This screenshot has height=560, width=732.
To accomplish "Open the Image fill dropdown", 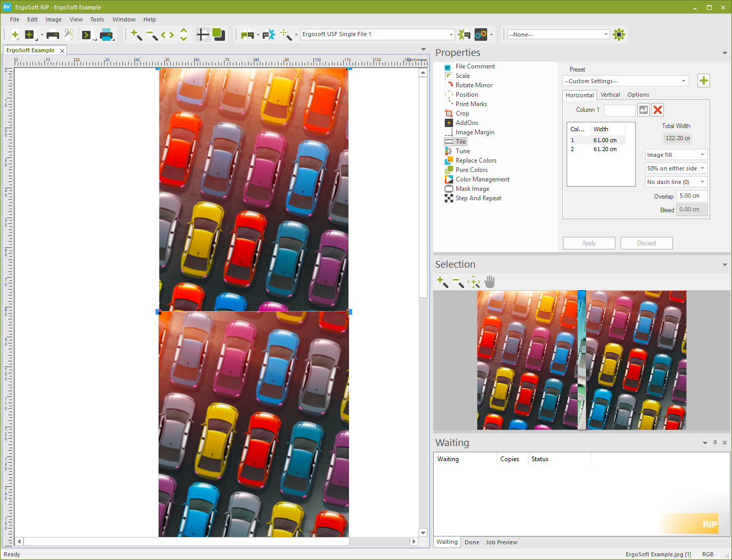I will pos(676,155).
